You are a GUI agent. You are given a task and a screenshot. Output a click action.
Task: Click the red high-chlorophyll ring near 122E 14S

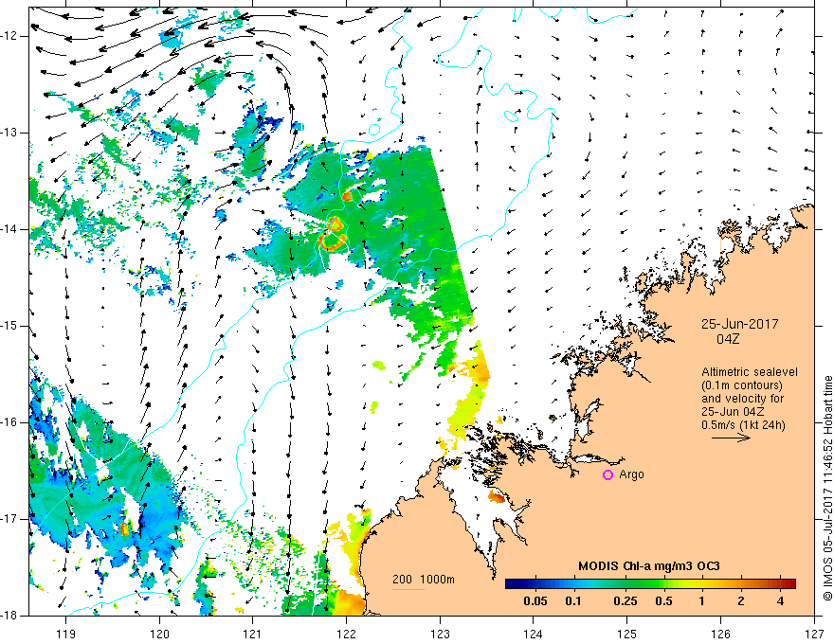(x=334, y=234)
